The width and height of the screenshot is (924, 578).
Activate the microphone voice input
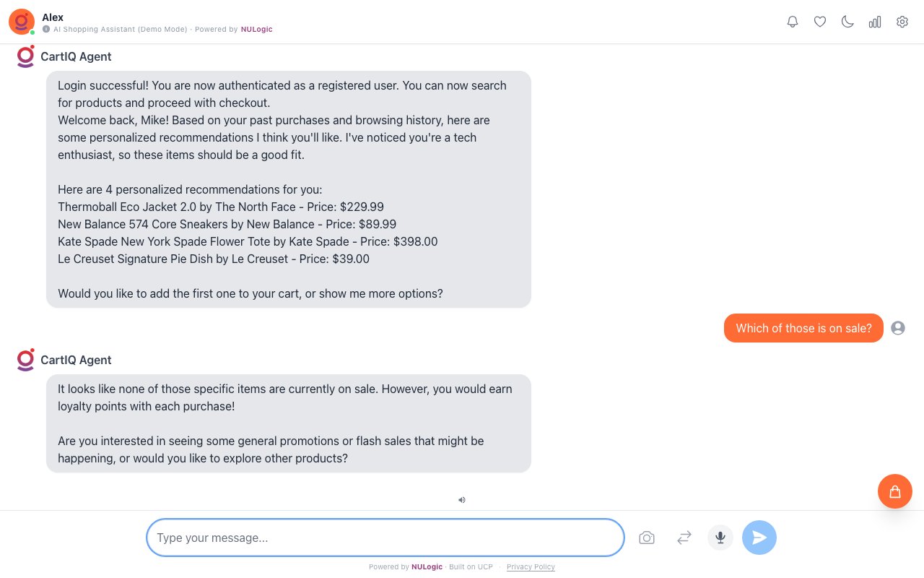tap(720, 538)
